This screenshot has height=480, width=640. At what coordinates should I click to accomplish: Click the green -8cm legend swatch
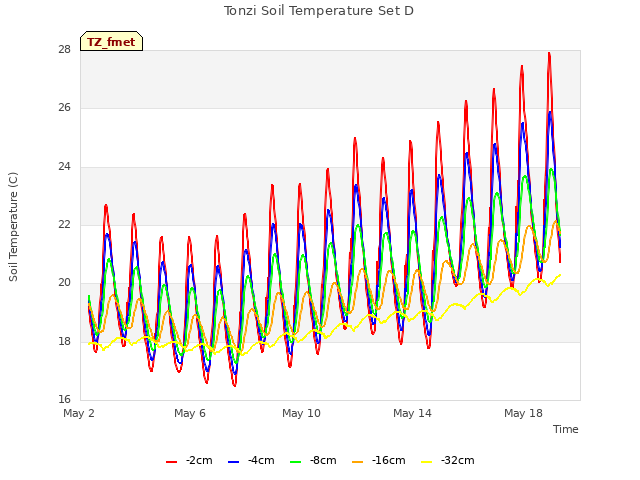[296, 462]
